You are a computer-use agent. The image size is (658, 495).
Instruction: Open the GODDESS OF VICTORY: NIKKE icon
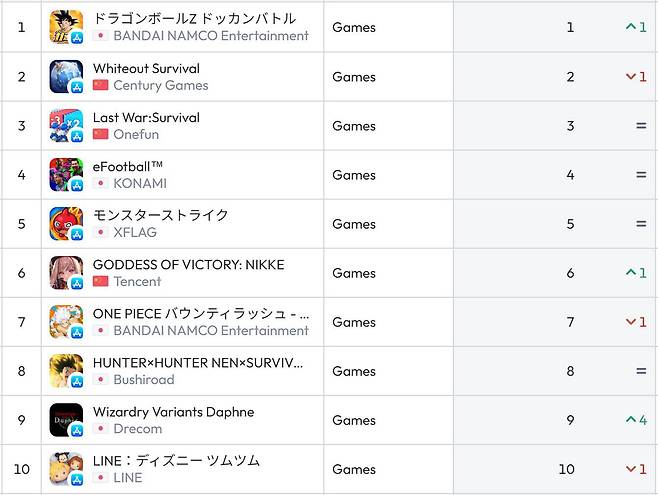click(x=66, y=273)
